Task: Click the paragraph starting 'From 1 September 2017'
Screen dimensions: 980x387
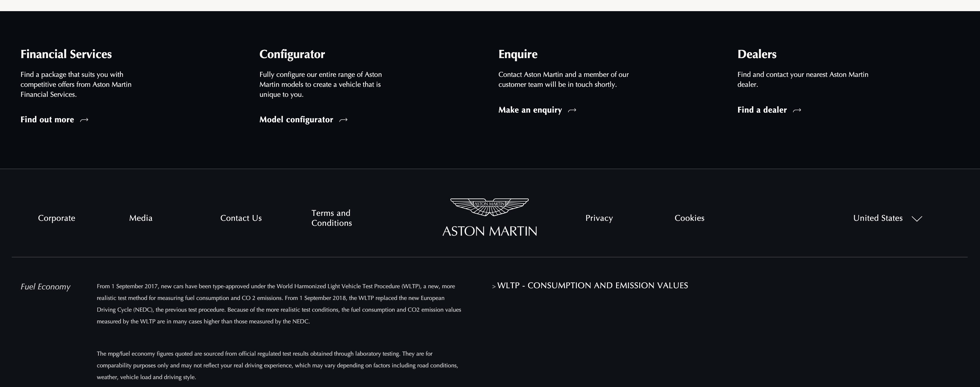Action: pos(279,304)
